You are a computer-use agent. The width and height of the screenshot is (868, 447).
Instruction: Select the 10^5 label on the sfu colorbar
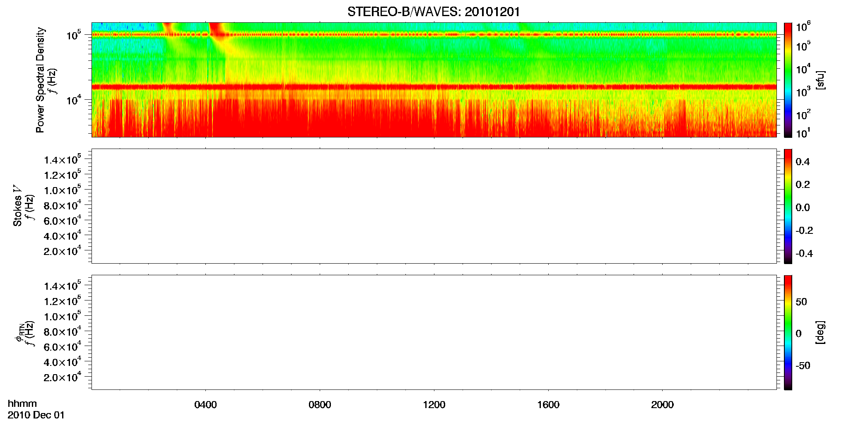click(803, 46)
